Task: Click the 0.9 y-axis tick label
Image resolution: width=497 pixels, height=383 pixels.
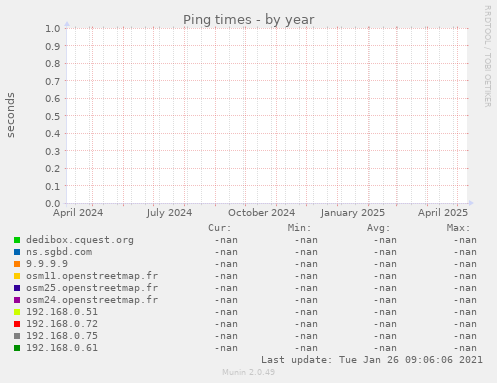Action: coord(53,46)
